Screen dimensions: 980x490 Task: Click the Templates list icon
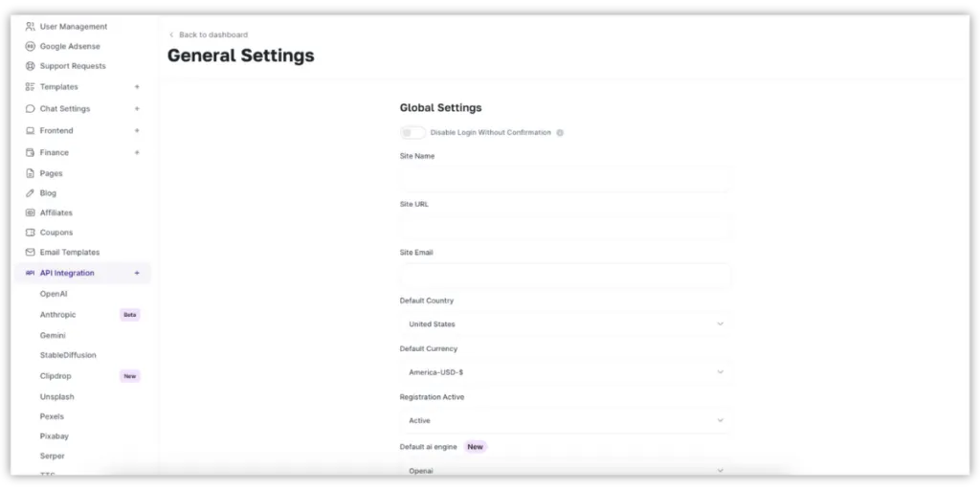(x=30, y=87)
